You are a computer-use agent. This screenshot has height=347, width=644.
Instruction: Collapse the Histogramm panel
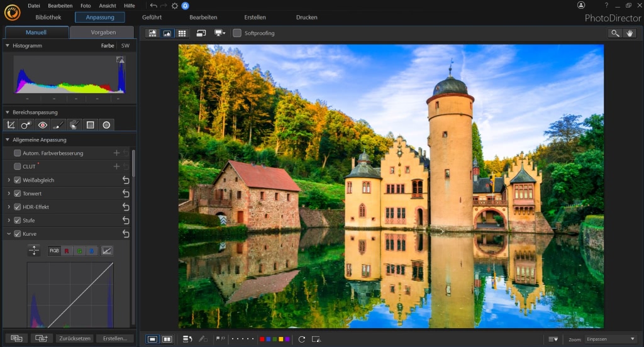8,46
